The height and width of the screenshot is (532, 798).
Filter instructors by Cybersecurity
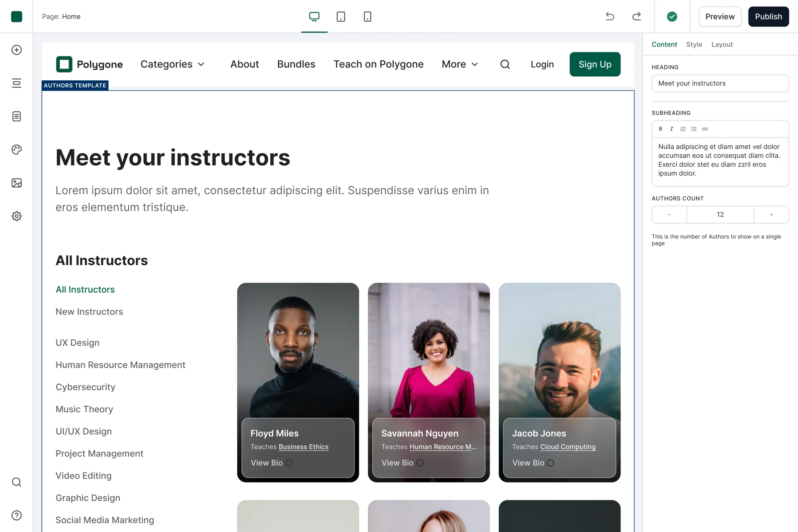(85, 387)
